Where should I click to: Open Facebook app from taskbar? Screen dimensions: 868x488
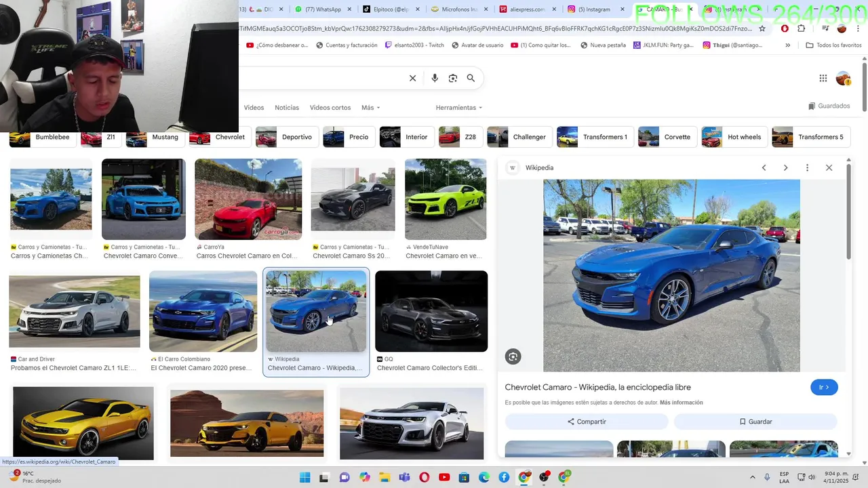pyautogui.click(x=504, y=477)
